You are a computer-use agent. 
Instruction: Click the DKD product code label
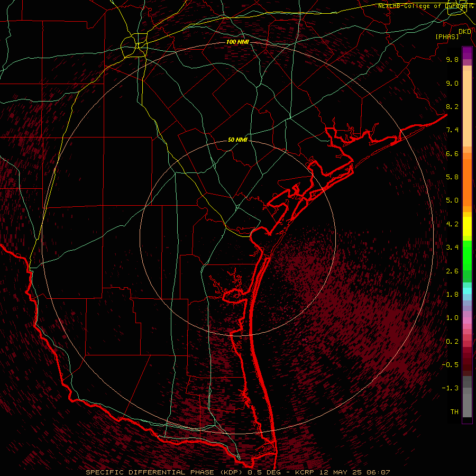(x=465, y=31)
